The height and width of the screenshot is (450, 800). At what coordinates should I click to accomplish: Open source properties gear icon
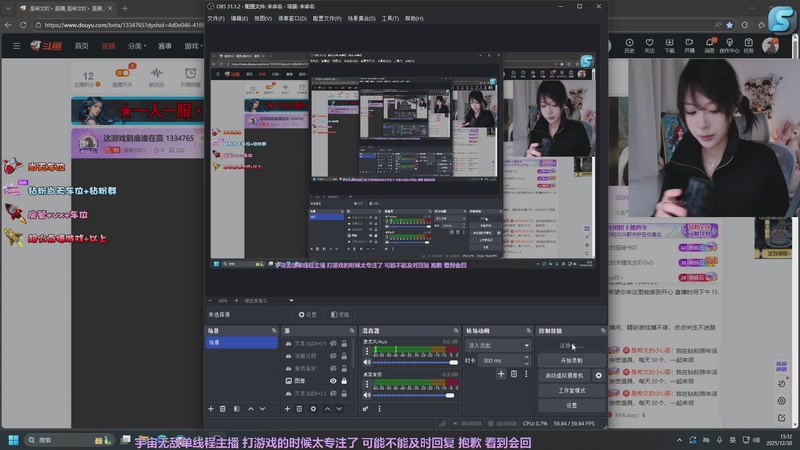tap(313, 409)
